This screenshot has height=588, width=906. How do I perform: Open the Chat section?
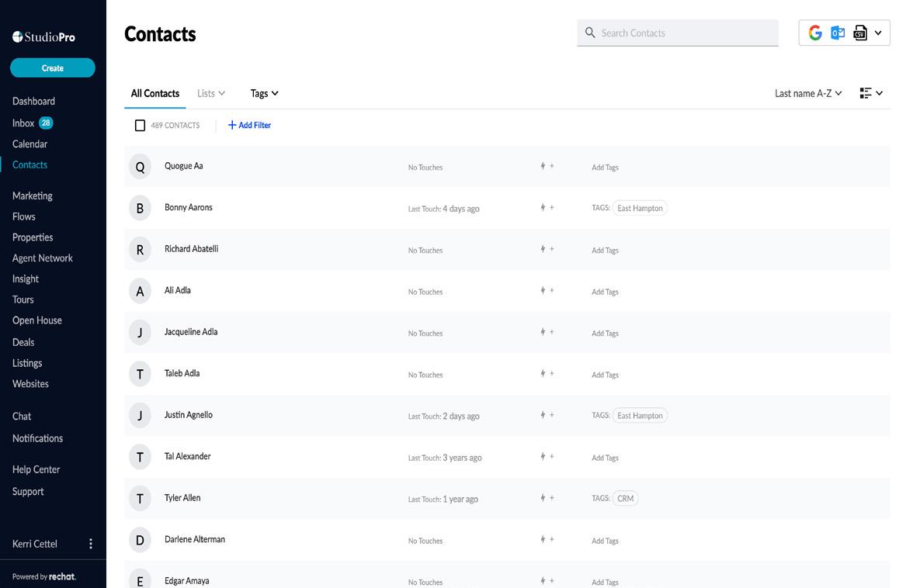(22, 417)
